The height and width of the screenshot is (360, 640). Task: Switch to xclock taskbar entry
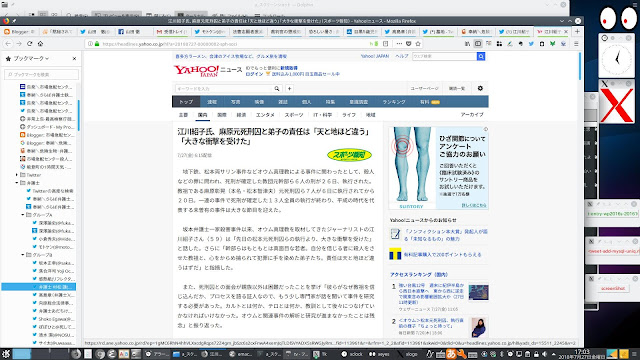(353, 354)
